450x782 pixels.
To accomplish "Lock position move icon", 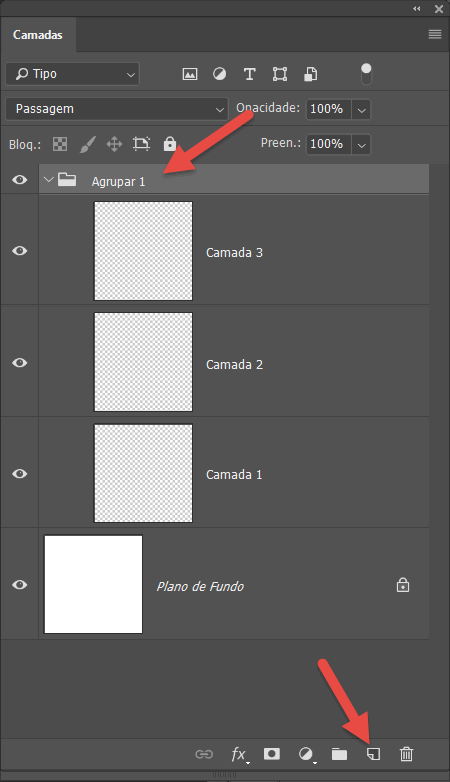I will tap(114, 145).
